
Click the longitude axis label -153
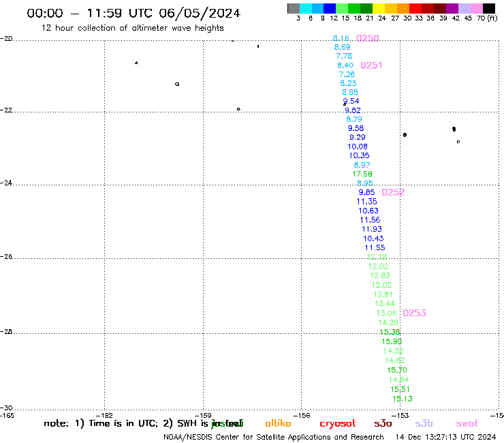[x=400, y=415]
